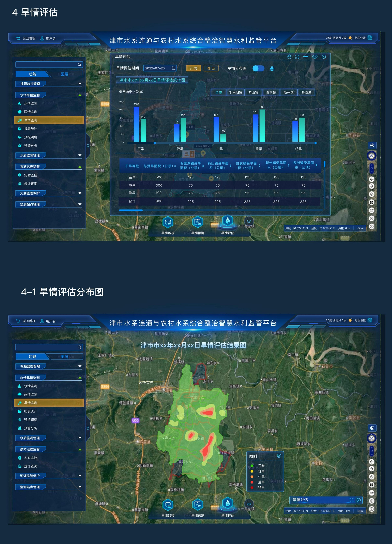The width and height of the screenshot is (392, 544).
Task: Select 药山镇 chart filter tab
Action: pos(253,93)
